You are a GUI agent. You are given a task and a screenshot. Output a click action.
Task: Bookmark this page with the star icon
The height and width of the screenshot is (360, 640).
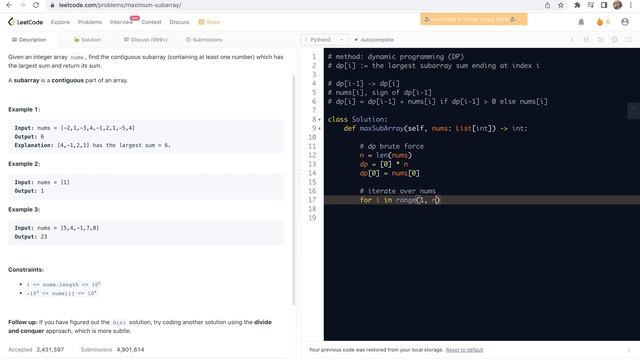561,5
